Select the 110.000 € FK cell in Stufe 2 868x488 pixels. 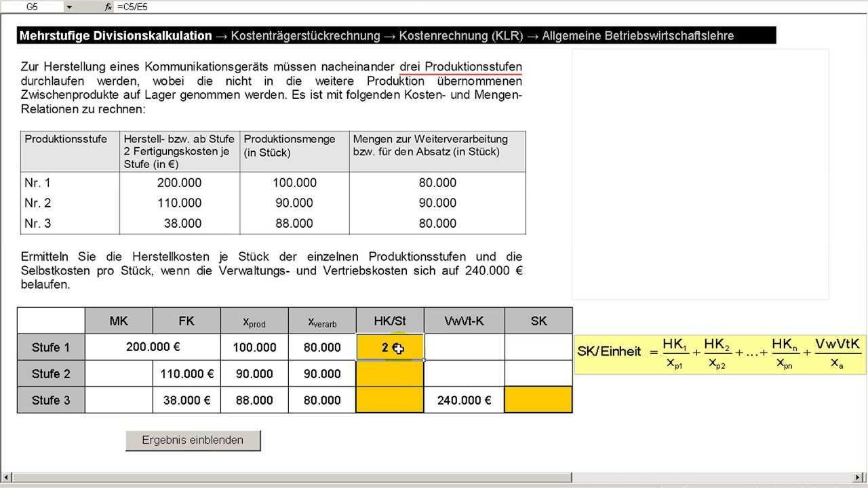186,374
